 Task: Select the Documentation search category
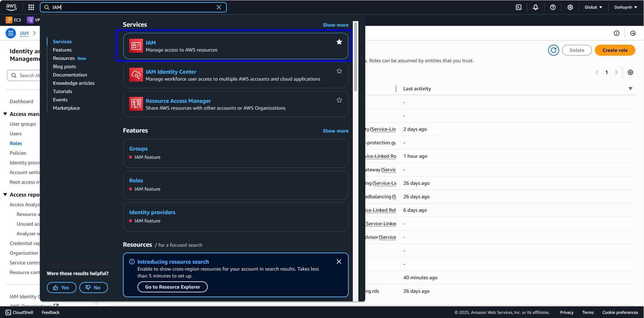70,75
